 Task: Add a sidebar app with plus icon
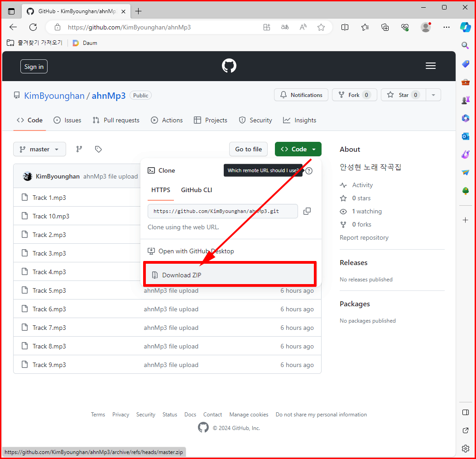466,220
